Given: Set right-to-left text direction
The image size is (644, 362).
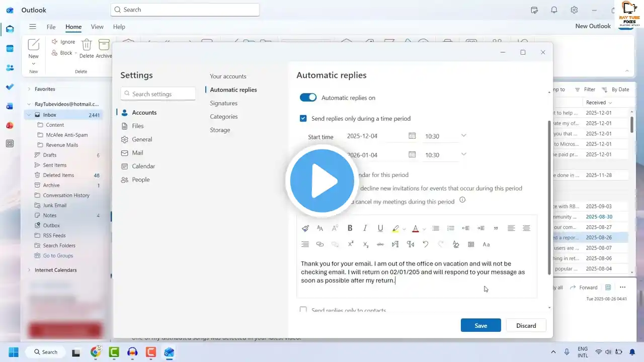Looking at the screenshot, I should (x=411, y=244).
